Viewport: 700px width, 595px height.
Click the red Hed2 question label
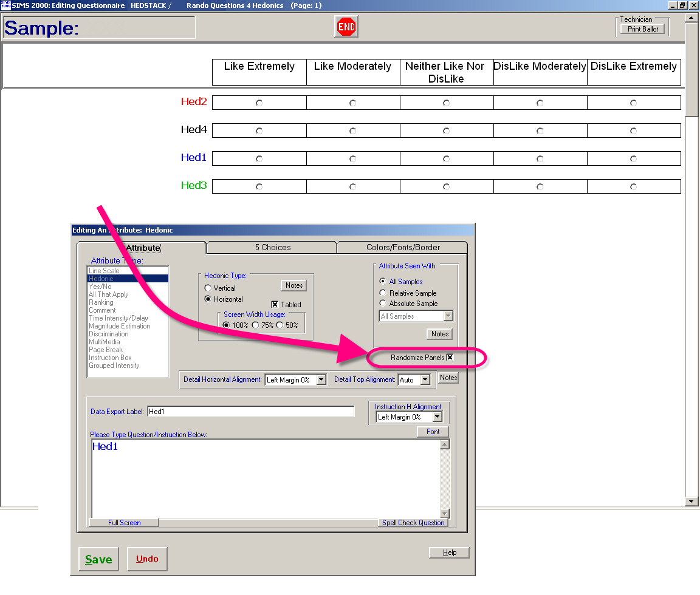[194, 101]
